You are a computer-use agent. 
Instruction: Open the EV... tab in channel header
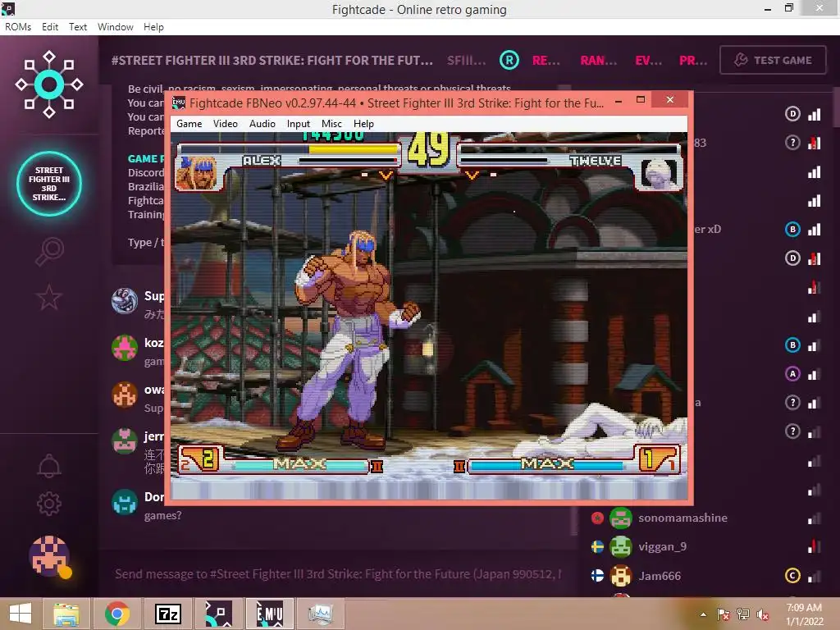648,61
